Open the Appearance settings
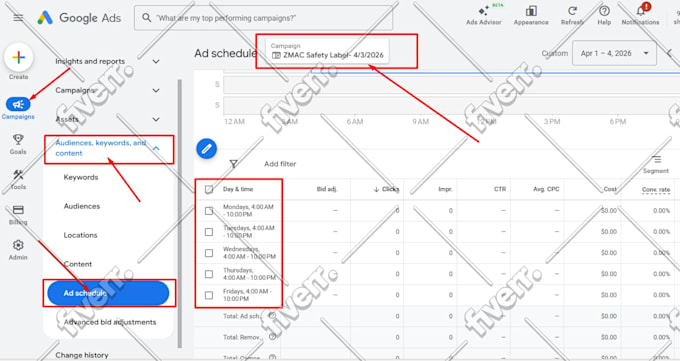Screen dimensions: 680x361 coord(531,15)
